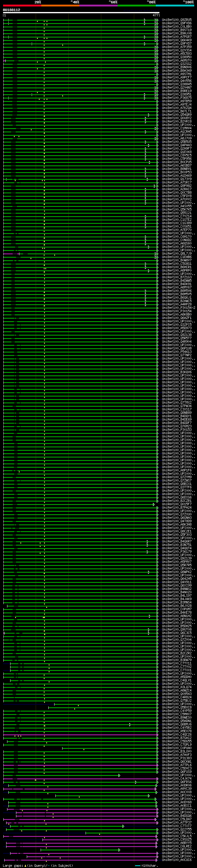Select UniRef100_A6MUT0 label

[177, 60]
